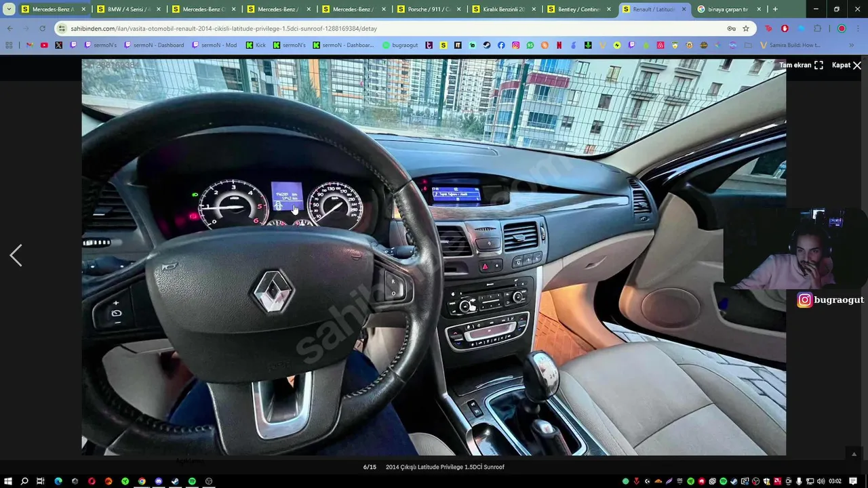
Task: Click the browser back arrow
Action: point(9,28)
